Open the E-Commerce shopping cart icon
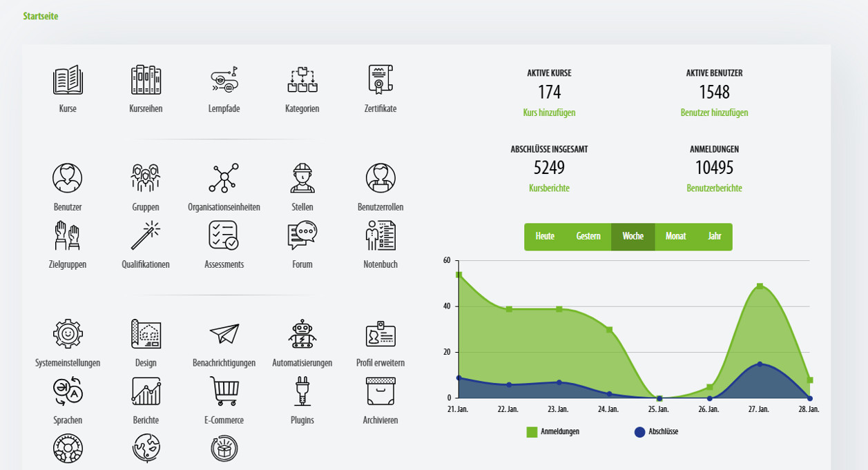Screen dimensions: 868x470 click(x=224, y=391)
